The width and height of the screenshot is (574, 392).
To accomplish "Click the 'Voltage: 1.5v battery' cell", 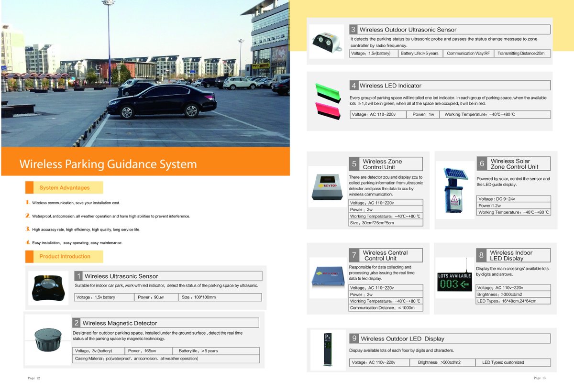I will tap(104, 297).
